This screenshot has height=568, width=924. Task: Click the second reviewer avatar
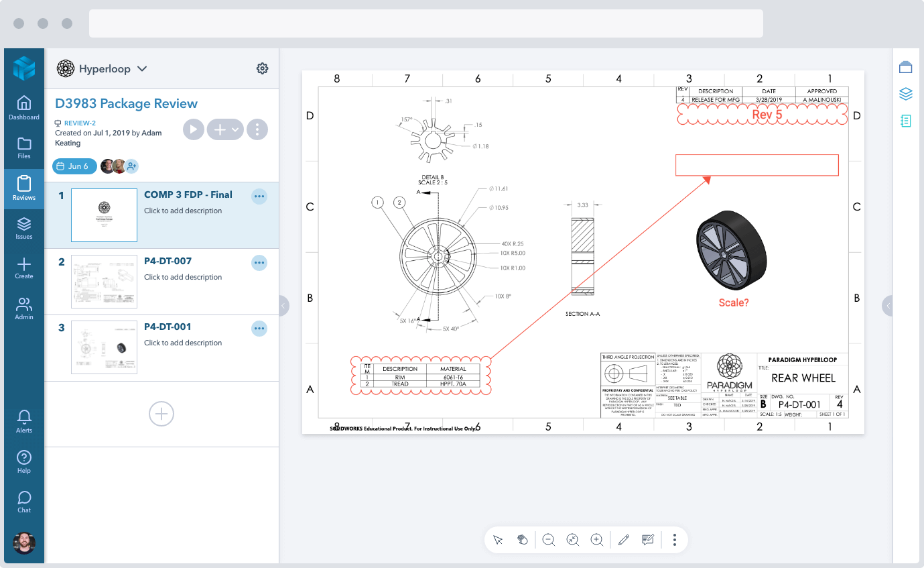pos(119,166)
